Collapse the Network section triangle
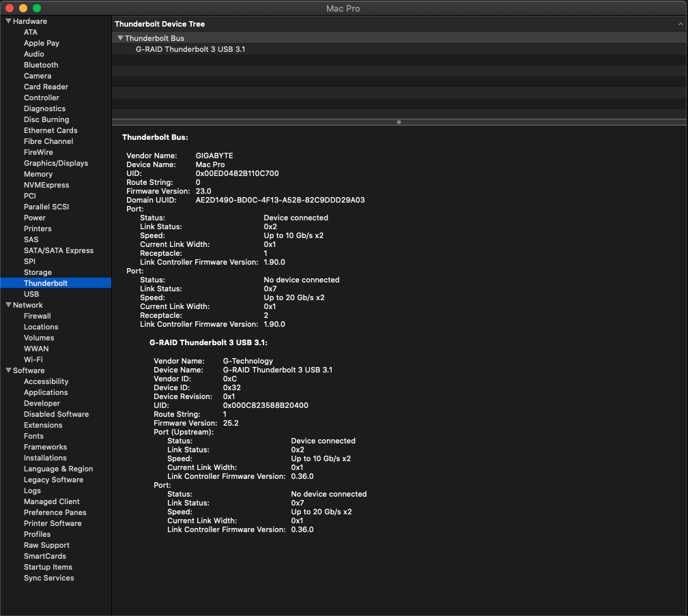The image size is (688, 616). (x=8, y=305)
